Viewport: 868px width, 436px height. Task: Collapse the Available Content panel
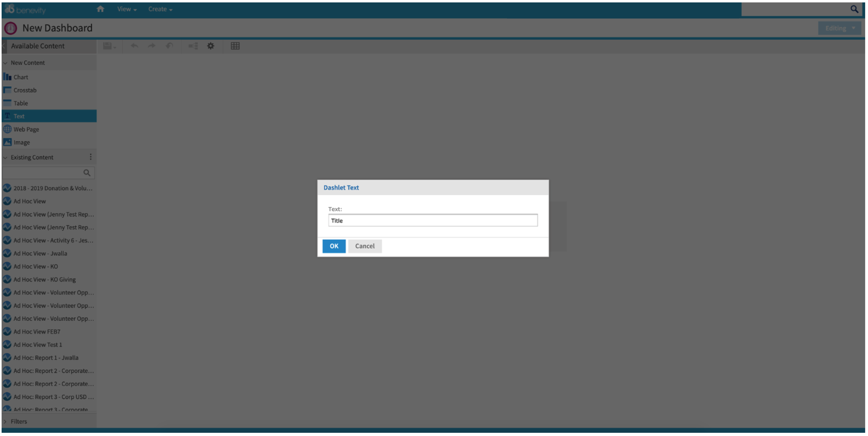(4, 46)
